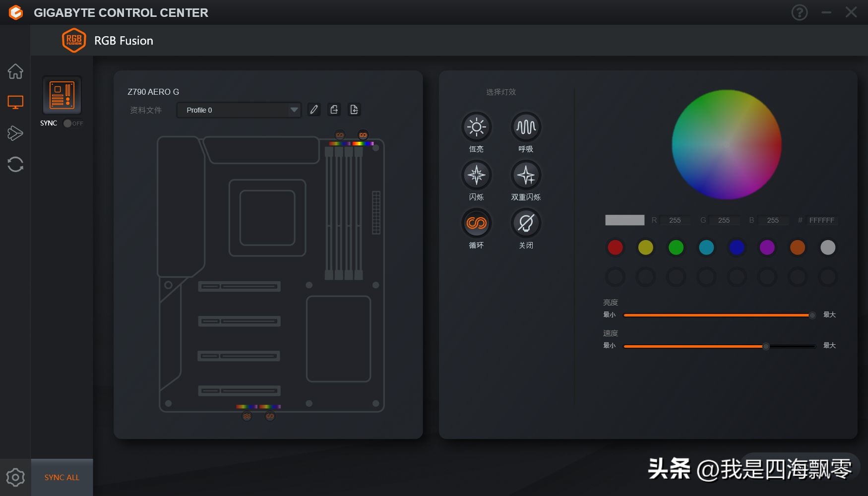This screenshot has height=496, width=868.
Task: Open the Profile 0 dropdown
Action: (239, 110)
